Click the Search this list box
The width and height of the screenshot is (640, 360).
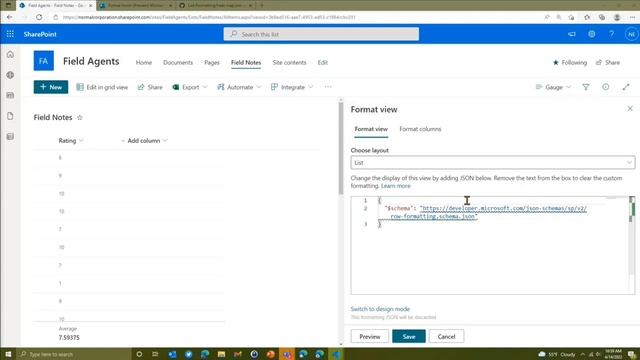point(321,34)
